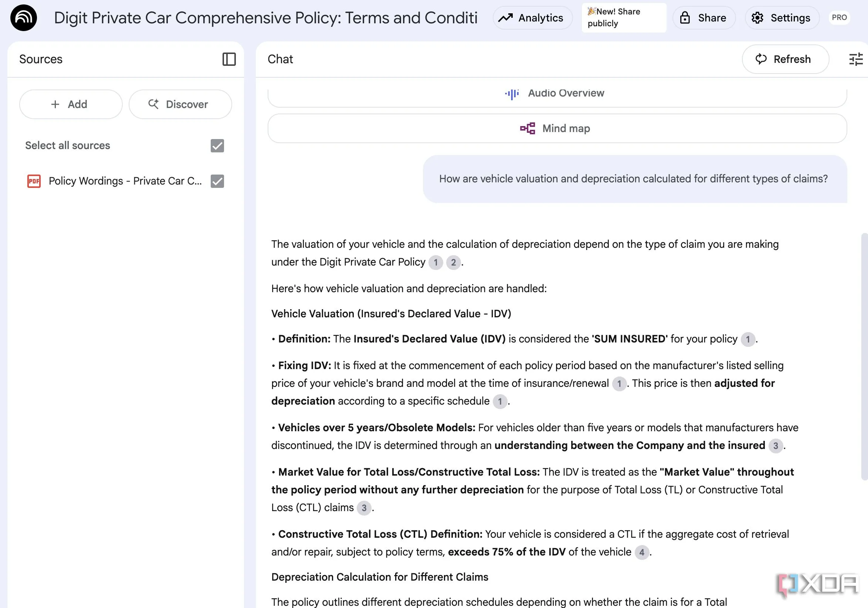Open citation 3 after 'Company and the insured'
Screen dimensions: 868x608
tap(775, 446)
